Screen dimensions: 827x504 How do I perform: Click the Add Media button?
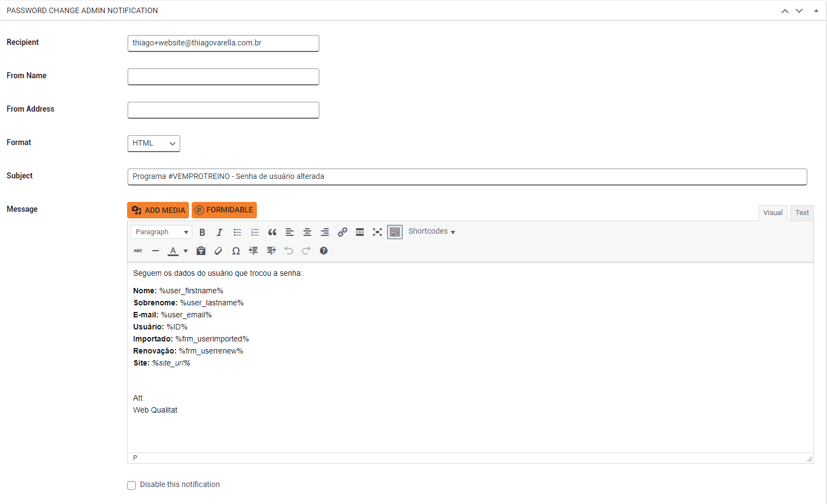(158, 210)
